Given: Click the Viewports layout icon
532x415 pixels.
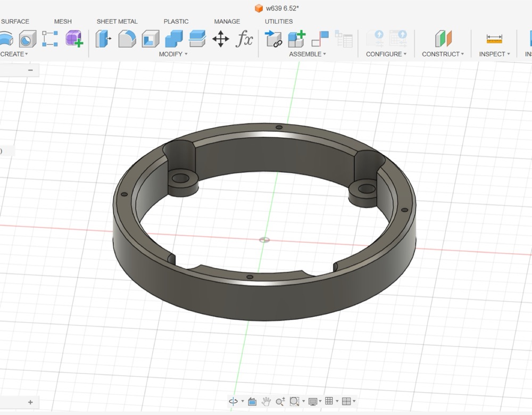Looking at the screenshot, I should coord(346,401).
